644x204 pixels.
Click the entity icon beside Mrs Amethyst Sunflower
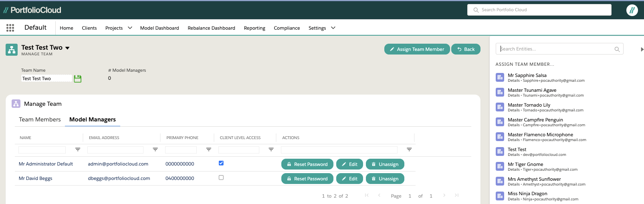[500, 181]
